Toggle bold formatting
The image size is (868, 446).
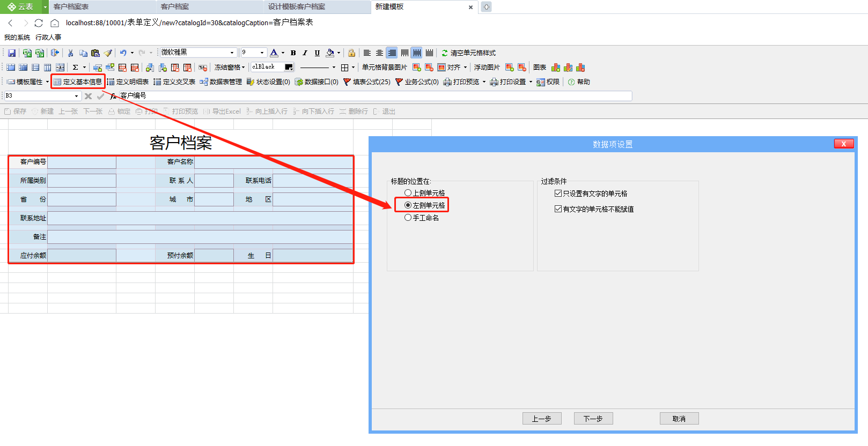pos(293,53)
